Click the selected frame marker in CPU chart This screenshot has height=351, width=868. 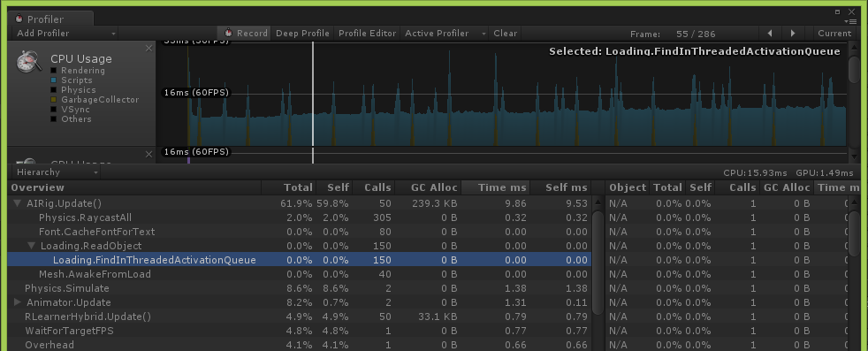[313, 94]
